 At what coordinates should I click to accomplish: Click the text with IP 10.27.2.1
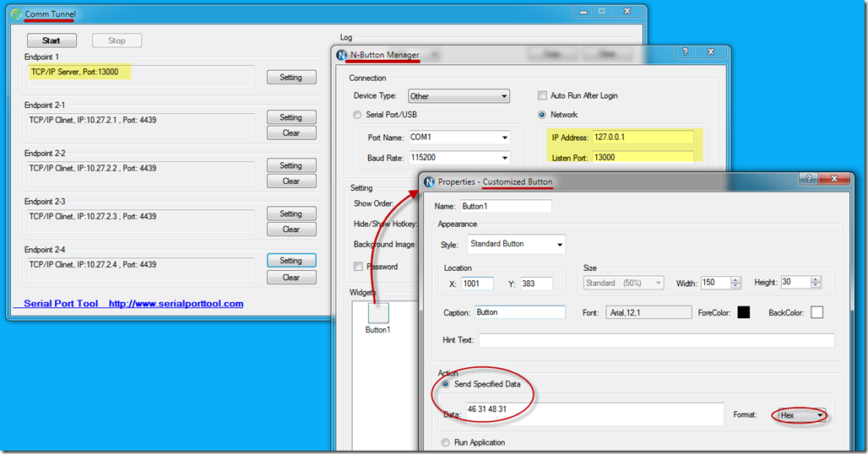(x=92, y=120)
